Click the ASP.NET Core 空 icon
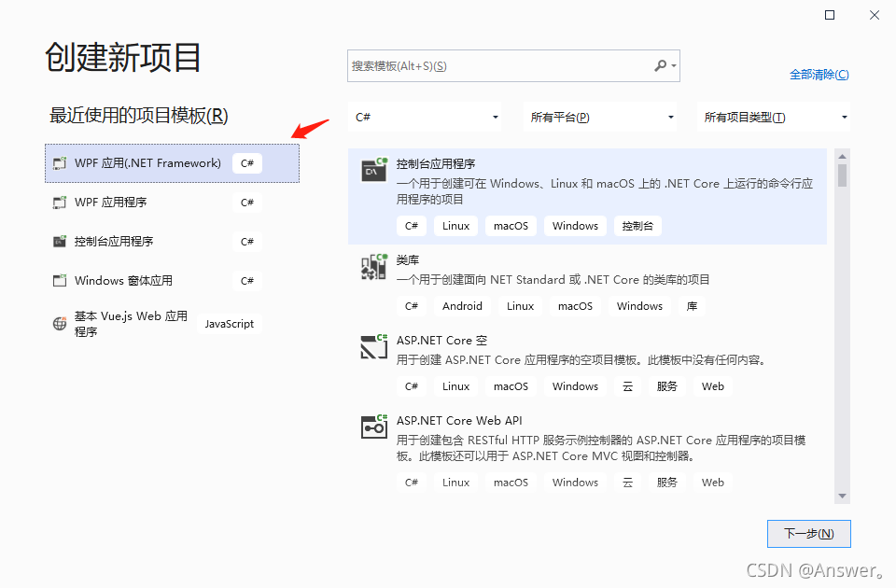This screenshot has width=896, height=588. coord(374,346)
